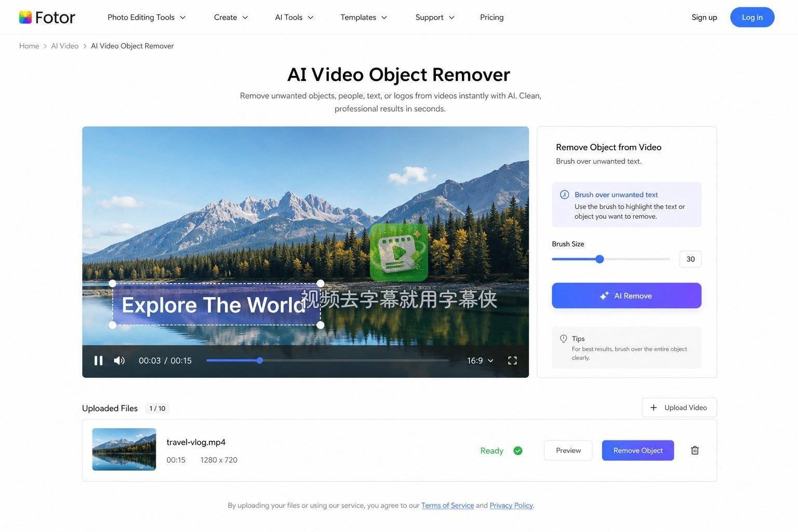Click the green video app watermark icon
The height and width of the screenshot is (532, 798).
coord(399,252)
